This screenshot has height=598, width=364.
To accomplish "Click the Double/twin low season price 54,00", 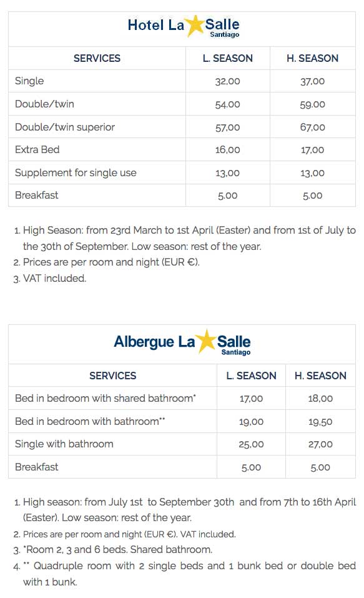I will click(x=227, y=104).
